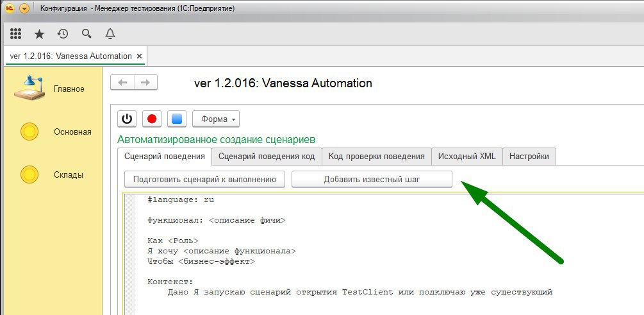The width and height of the screenshot is (644, 315).
Task: Click the 'Дано Я запускаю сценарий' line
Action: 360,293
